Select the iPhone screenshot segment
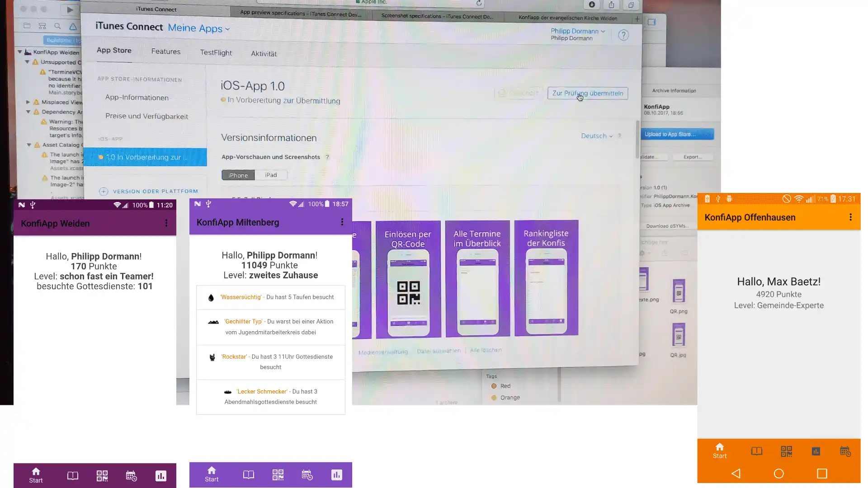 coord(238,175)
